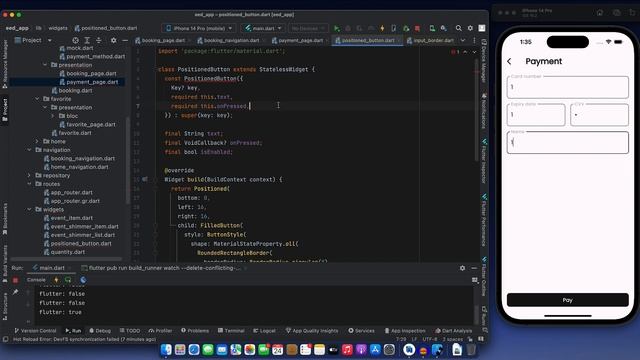Open the iPhone 14 Pro device selector dropdown

tap(199, 28)
